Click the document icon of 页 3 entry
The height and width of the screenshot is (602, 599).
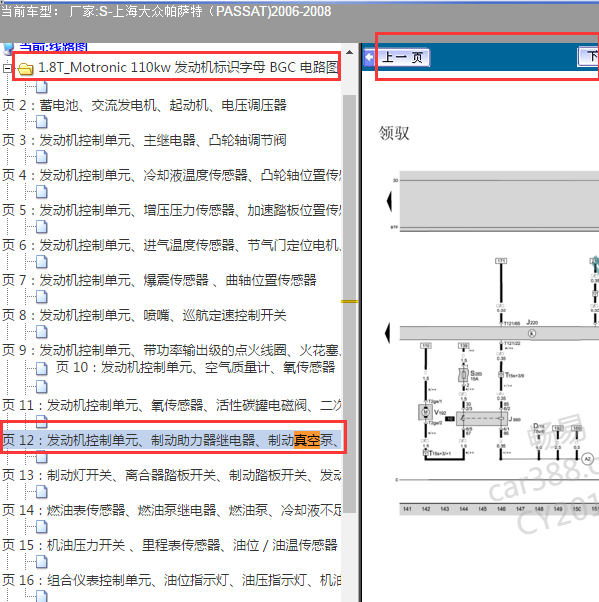point(41,122)
